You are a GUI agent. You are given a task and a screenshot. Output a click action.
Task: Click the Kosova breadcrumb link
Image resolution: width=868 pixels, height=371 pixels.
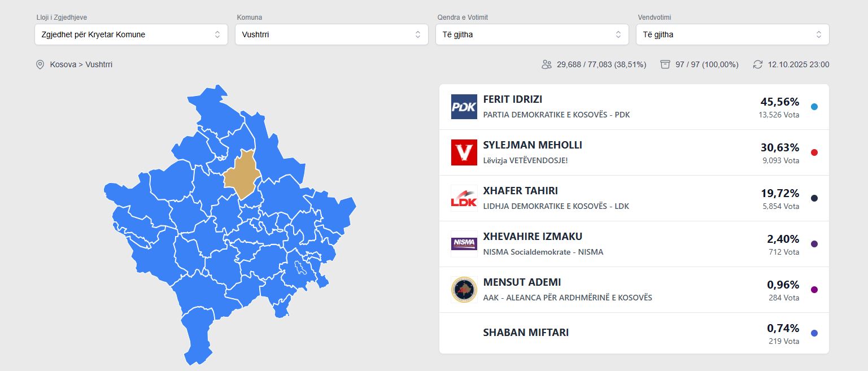[63, 64]
